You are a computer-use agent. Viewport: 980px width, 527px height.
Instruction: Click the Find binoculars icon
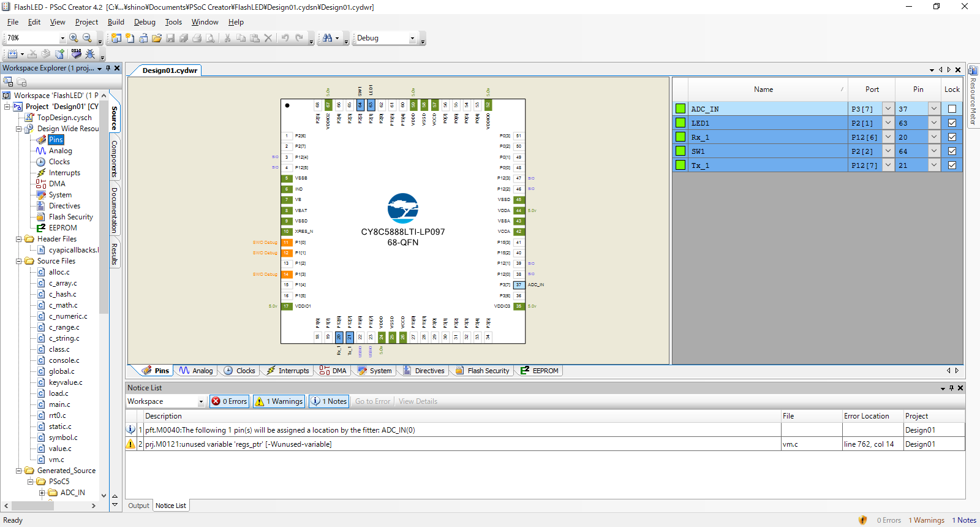tap(328, 38)
